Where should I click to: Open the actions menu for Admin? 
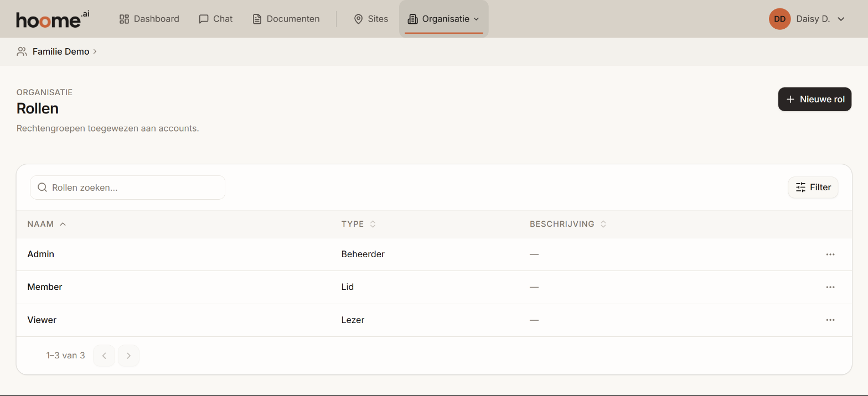pyautogui.click(x=830, y=254)
